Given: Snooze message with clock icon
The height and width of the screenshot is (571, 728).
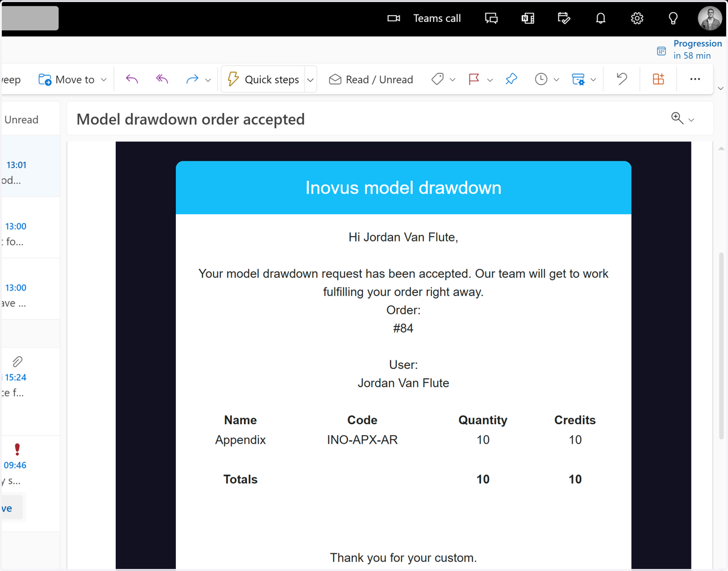Looking at the screenshot, I should click(541, 79).
